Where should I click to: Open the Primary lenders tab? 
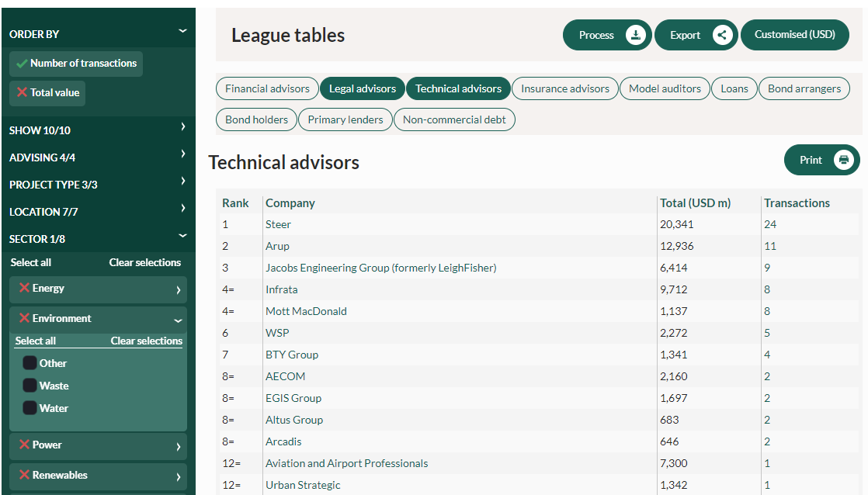[x=345, y=119]
